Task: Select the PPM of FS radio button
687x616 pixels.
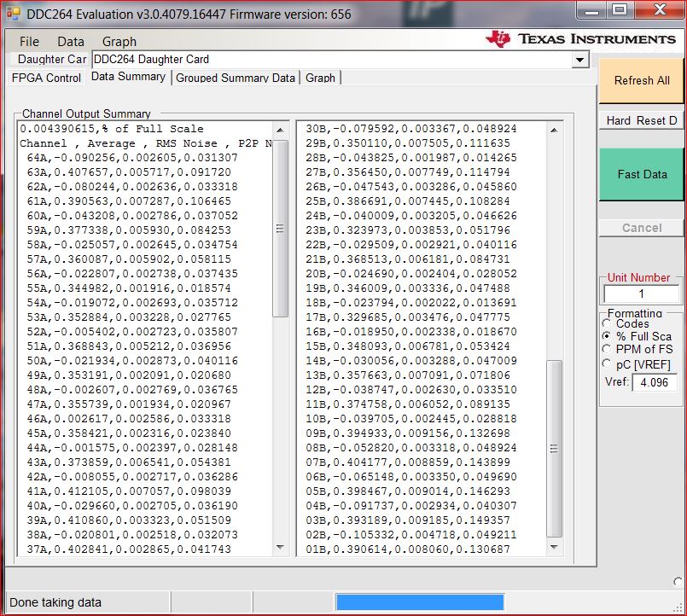Action: (x=607, y=349)
